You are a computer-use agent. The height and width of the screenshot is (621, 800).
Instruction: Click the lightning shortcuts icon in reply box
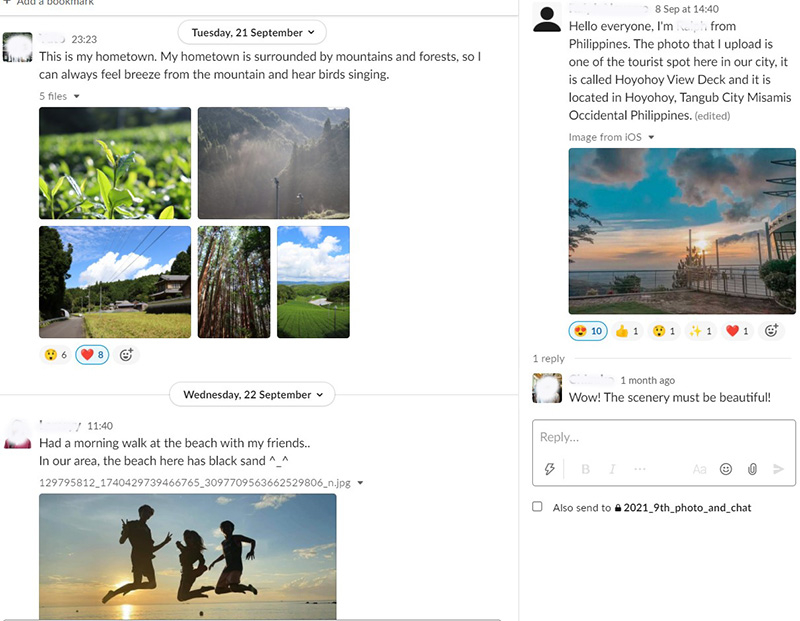pos(549,469)
